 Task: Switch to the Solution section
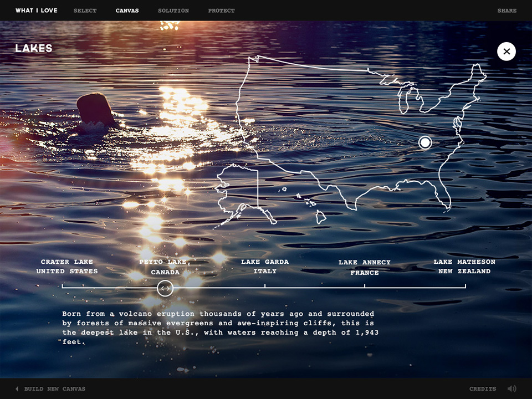173,11
